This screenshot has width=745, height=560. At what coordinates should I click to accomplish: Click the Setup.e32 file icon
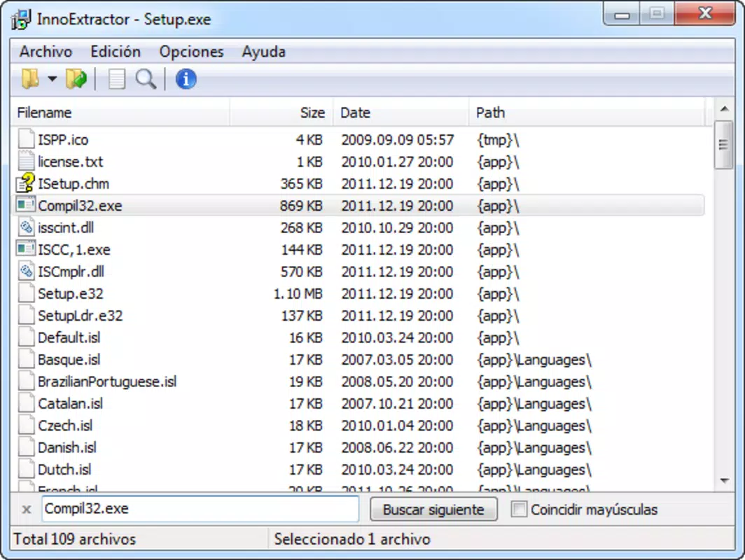coord(26,293)
